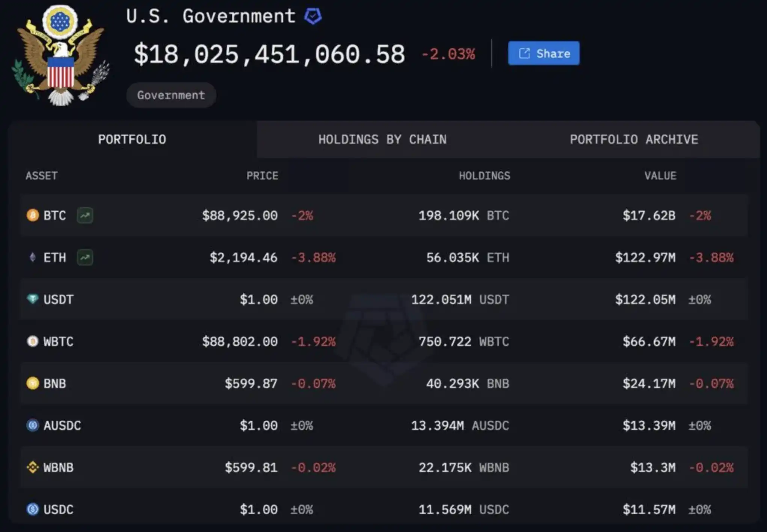Sort by the Holdings column header
Image resolution: width=767 pixels, height=532 pixels.
pos(484,175)
